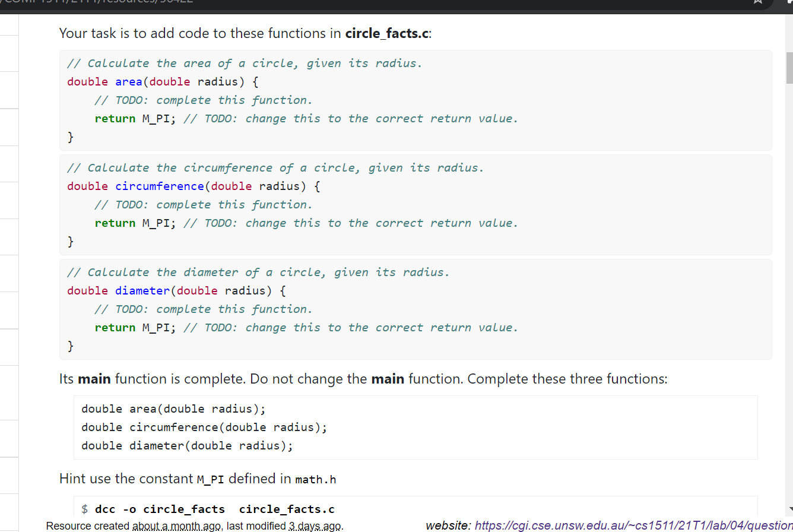Click the bookmark star in the address bar
Screen dimensions: 793x532
tap(757, 3)
